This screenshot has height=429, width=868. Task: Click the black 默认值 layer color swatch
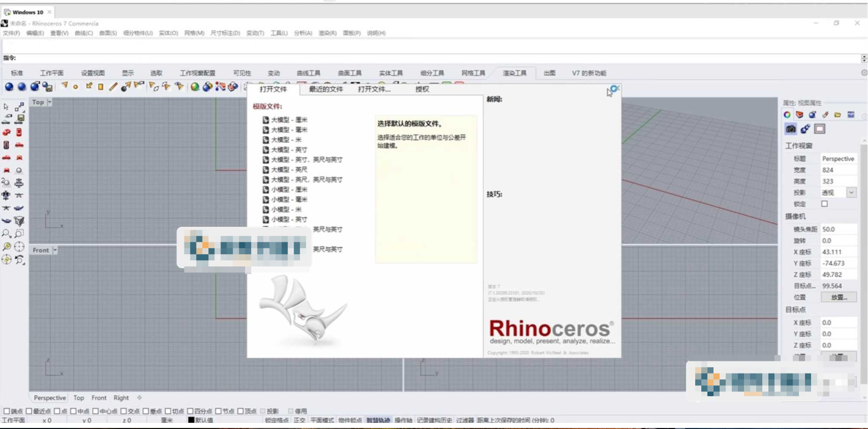[191, 420]
